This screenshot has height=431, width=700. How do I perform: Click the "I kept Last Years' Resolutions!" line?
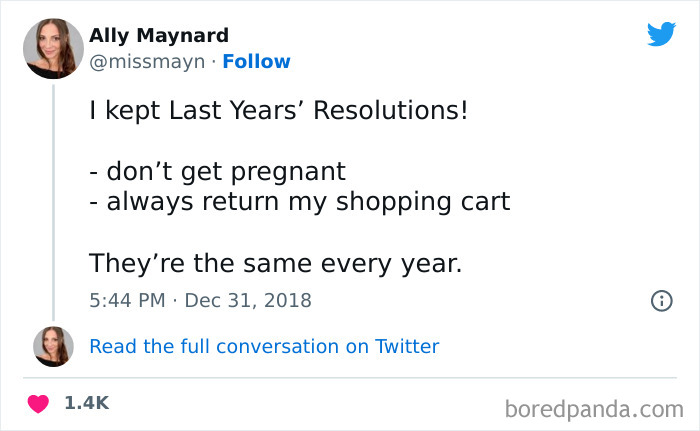(278, 110)
